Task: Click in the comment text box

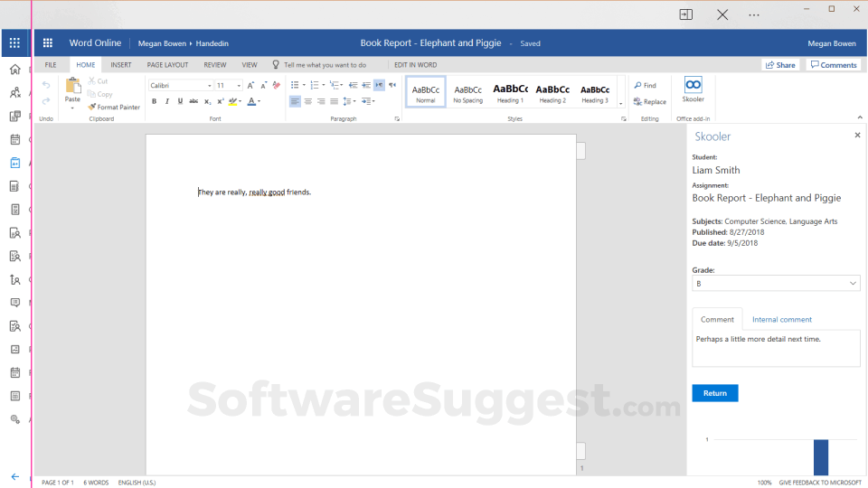Action: coord(776,349)
